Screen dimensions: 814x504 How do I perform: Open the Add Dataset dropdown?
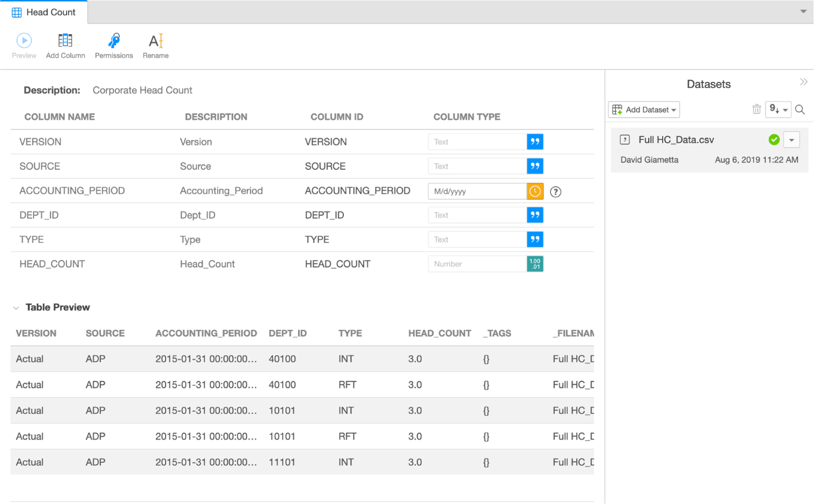point(643,109)
